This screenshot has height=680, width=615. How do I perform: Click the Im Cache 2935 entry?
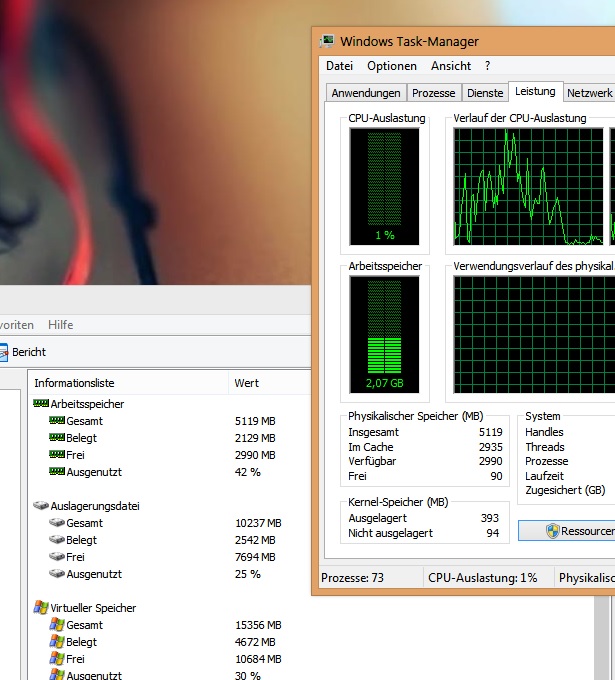click(425, 447)
